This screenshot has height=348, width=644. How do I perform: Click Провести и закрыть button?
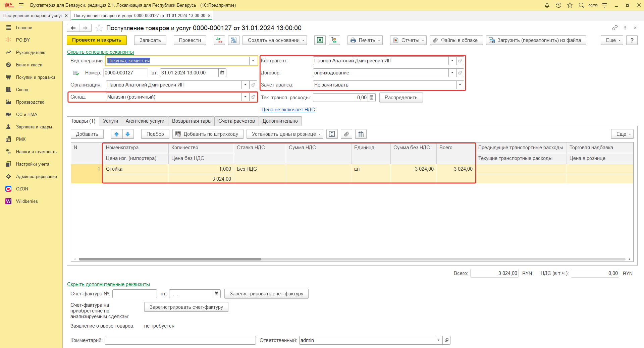click(97, 40)
